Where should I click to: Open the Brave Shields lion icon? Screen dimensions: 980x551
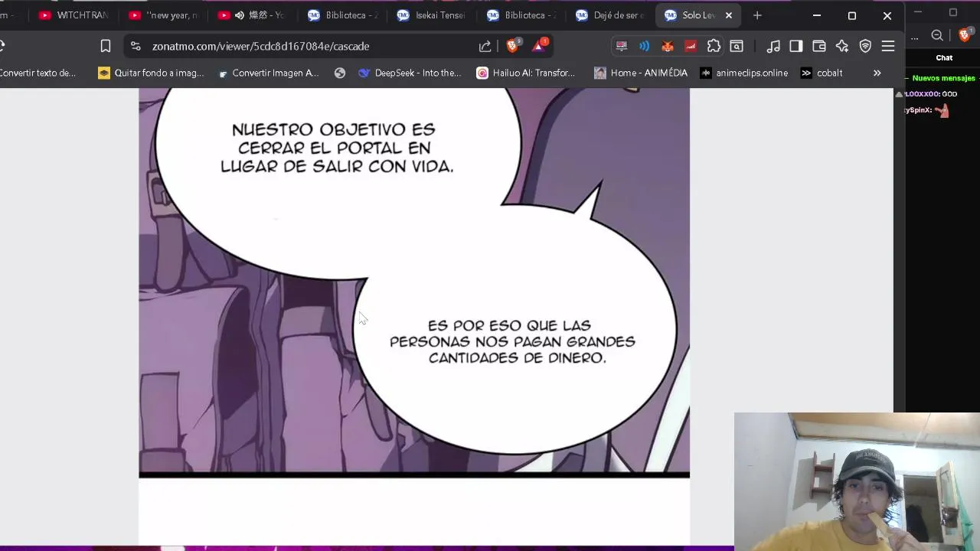point(513,46)
